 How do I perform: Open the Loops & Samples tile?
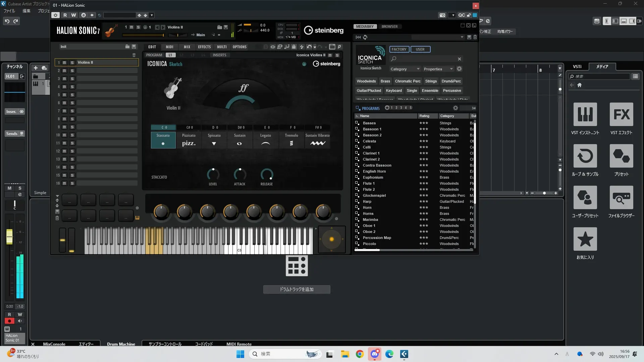tap(585, 156)
